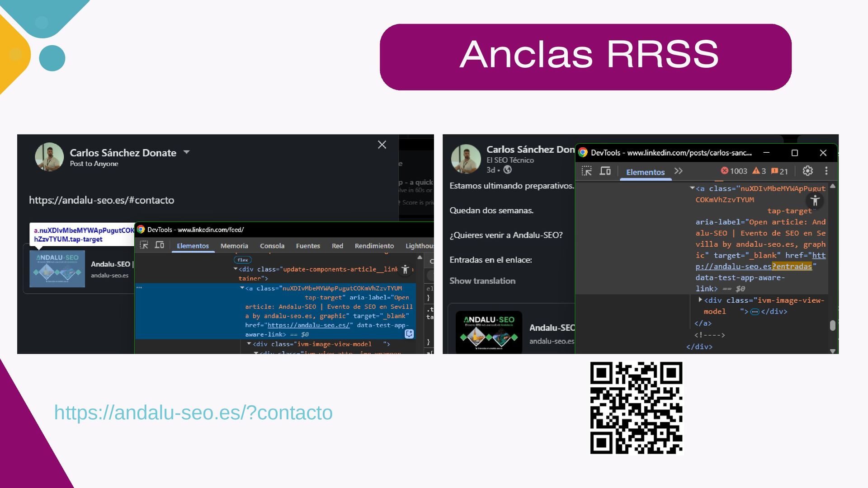
Task: Toggle device toolbar in the feed DevTools
Action: coord(160,245)
